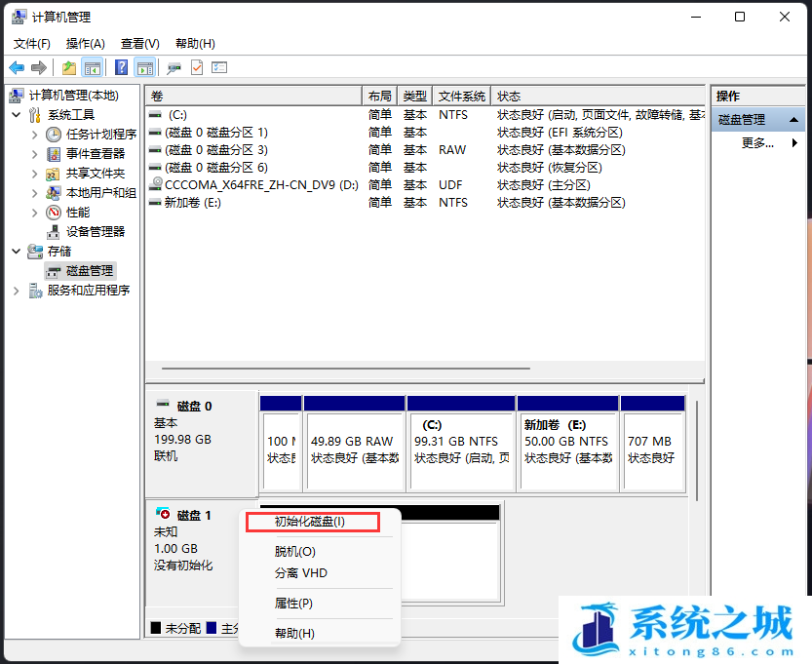Image resolution: width=812 pixels, height=664 pixels.
Task: Select 磁盘 0 磁盘分区 6 recovery row
Action: (425, 168)
